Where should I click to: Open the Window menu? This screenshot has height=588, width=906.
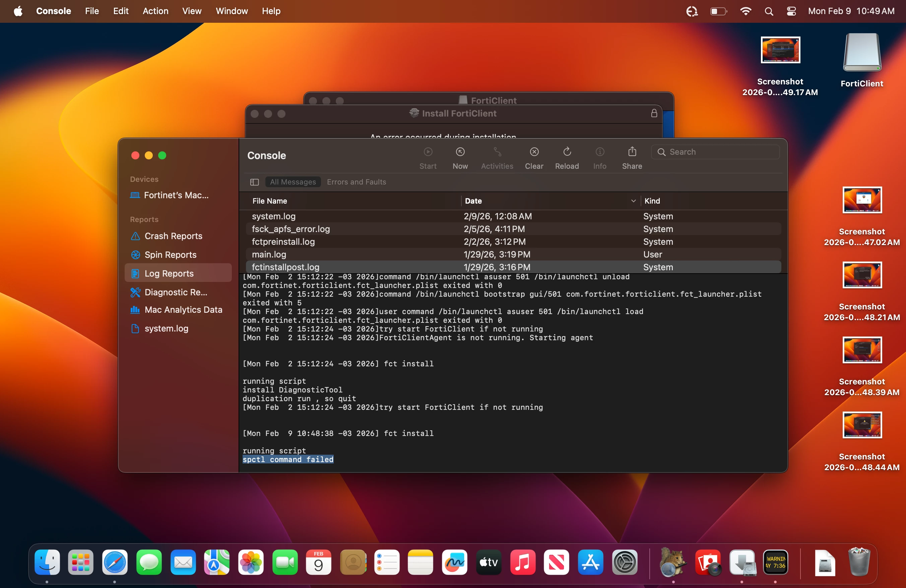click(232, 11)
